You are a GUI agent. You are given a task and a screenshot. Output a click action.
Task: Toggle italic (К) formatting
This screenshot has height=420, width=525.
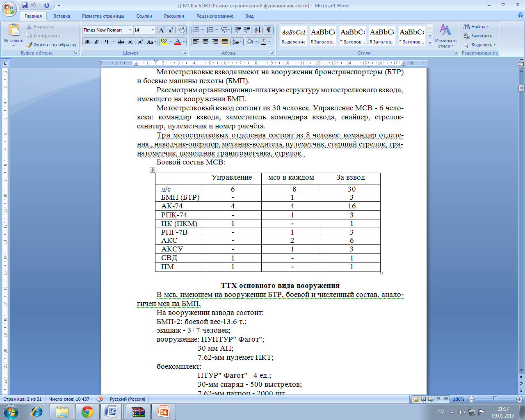coord(97,42)
